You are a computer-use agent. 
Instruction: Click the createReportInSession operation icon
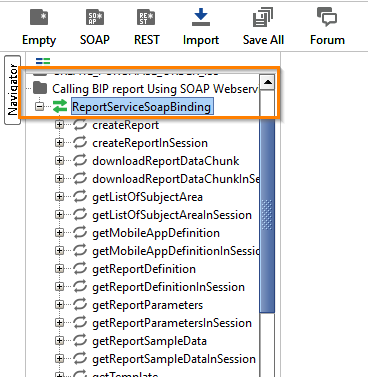coord(80,143)
